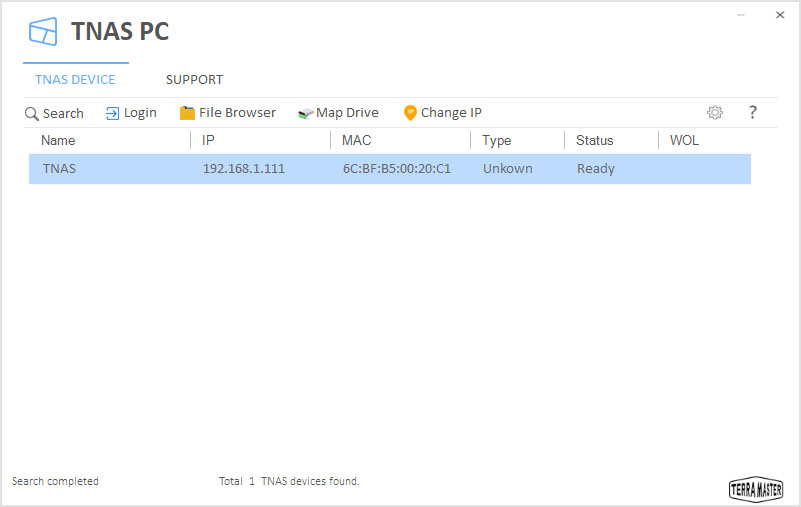Click the IP address 192.168.1.111
This screenshot has height=507, width=801.
coord(244,169)
